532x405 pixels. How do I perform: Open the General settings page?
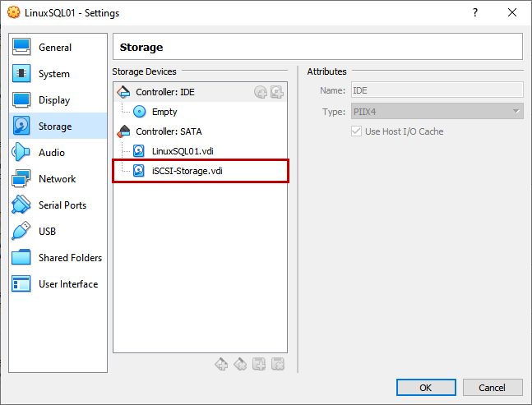(x=54, y=48)
